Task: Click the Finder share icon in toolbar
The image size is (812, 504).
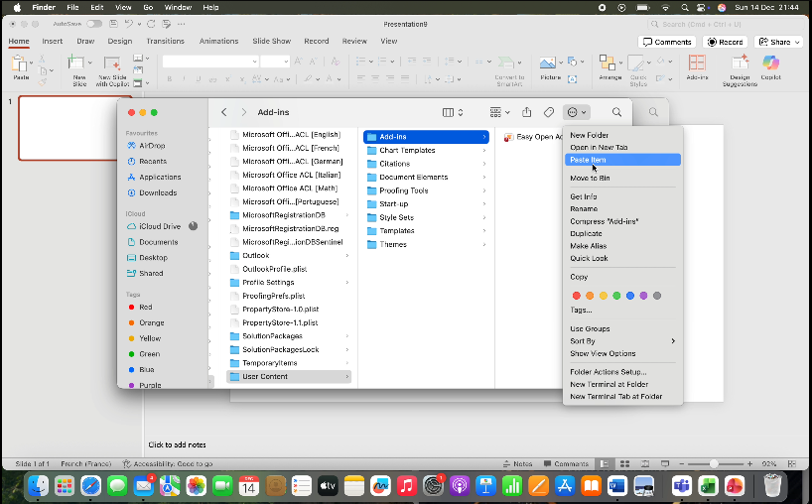Action: click(526, 113)
